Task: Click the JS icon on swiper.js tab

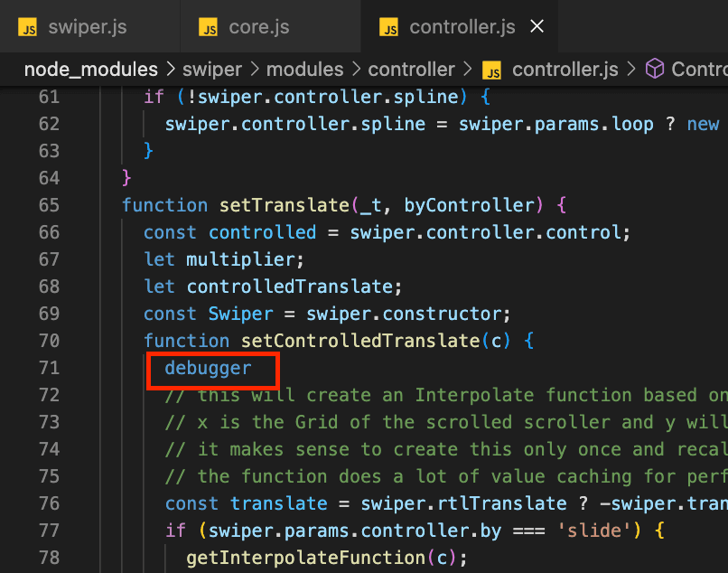Action: tap(27, 27)
